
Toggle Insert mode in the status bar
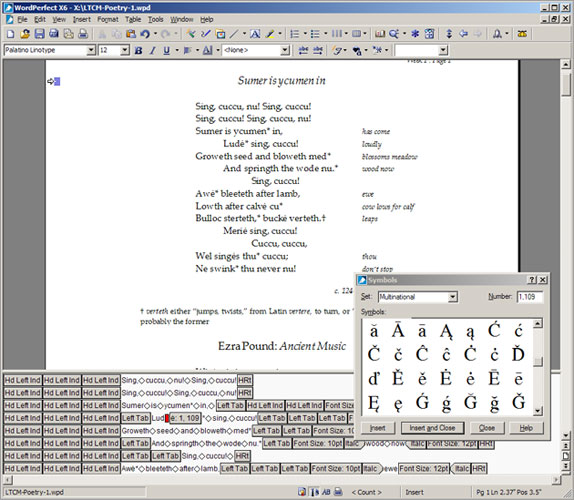coord(414,492)
